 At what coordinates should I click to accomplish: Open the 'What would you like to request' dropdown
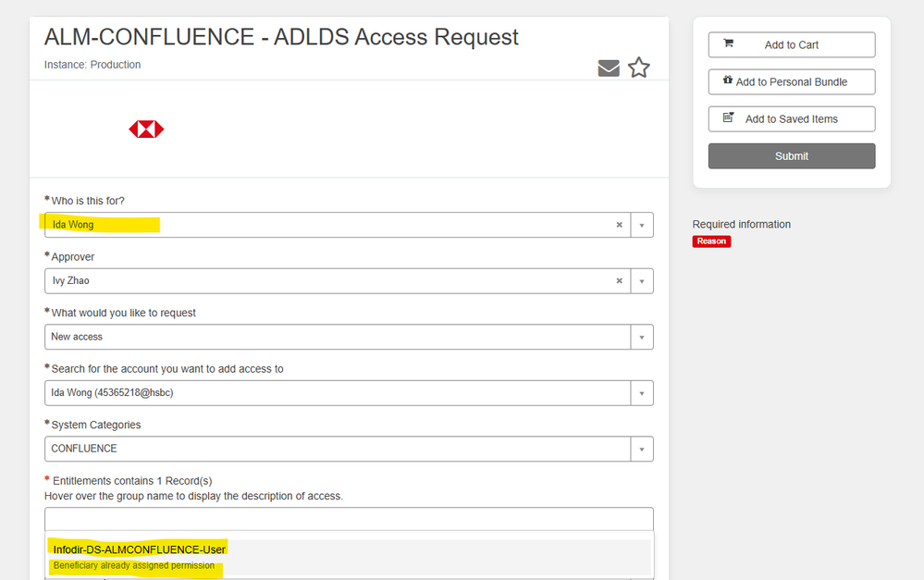pos(642,337)
